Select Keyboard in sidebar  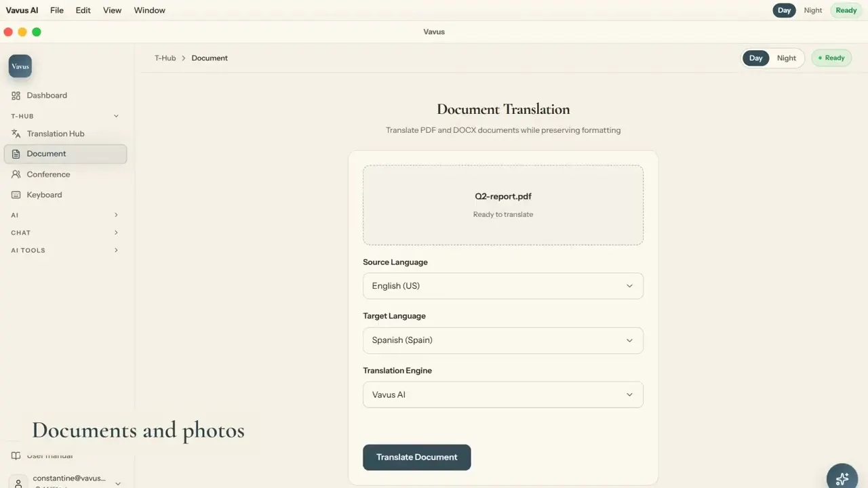click(65, 195)
